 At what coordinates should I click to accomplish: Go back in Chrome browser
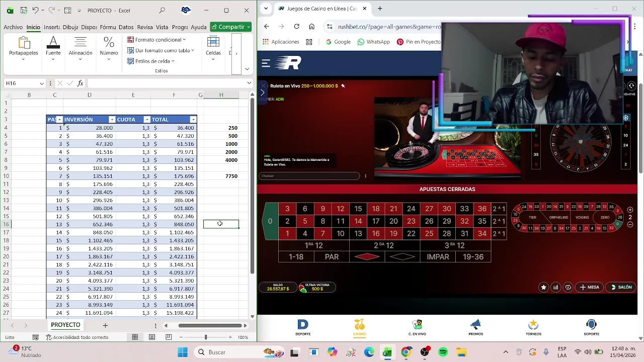(266, 27)
